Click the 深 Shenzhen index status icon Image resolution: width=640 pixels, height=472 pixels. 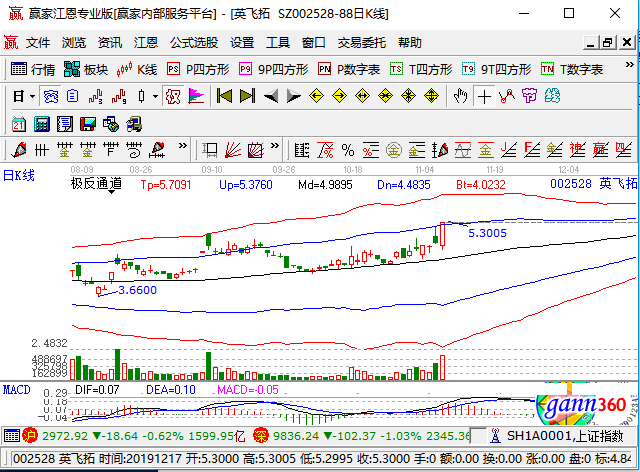(x=260, y=436)
